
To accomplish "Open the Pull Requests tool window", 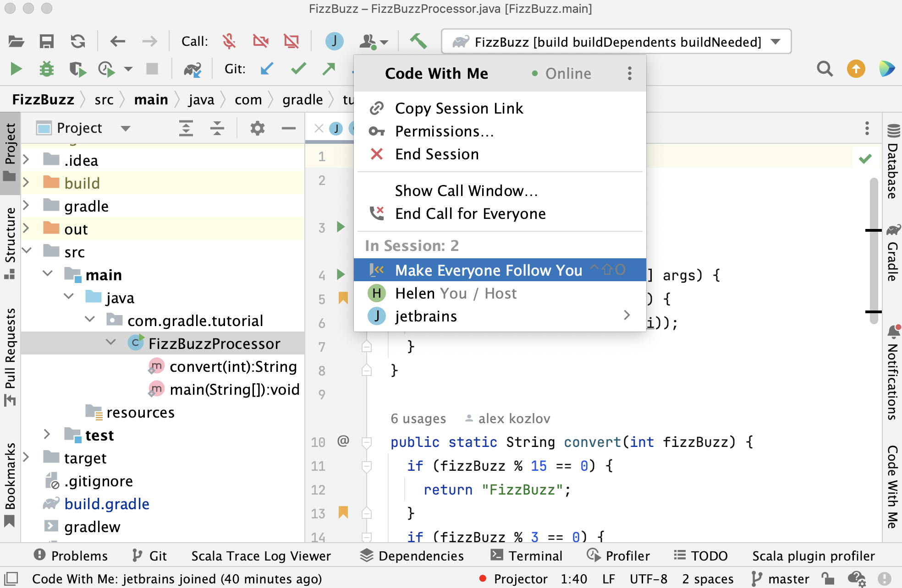I will (10, 357).
